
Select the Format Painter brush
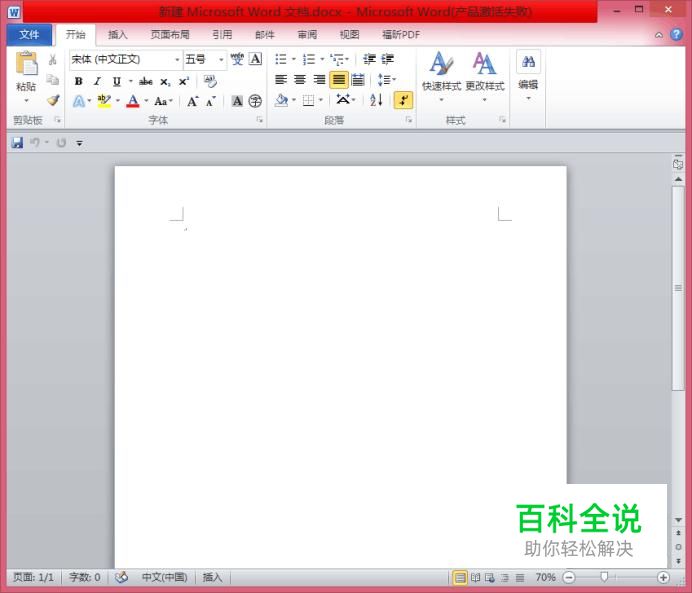[x=53, y=100]
